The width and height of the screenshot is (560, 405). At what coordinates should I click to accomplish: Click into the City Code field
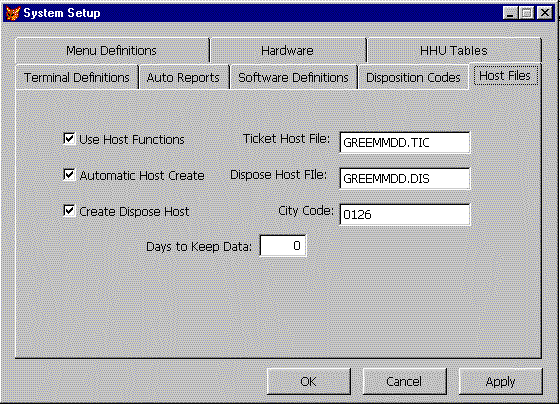405,215
